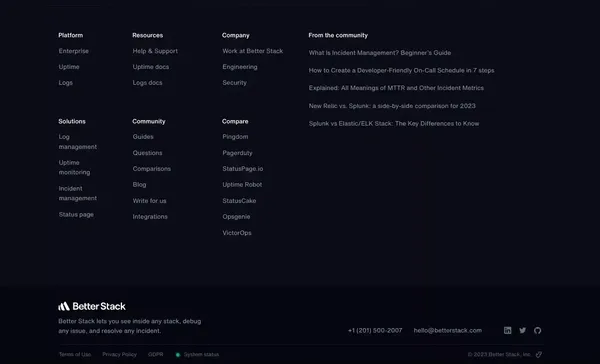Click the Resources column heading

pyautogui.click(x=148, y=35)
